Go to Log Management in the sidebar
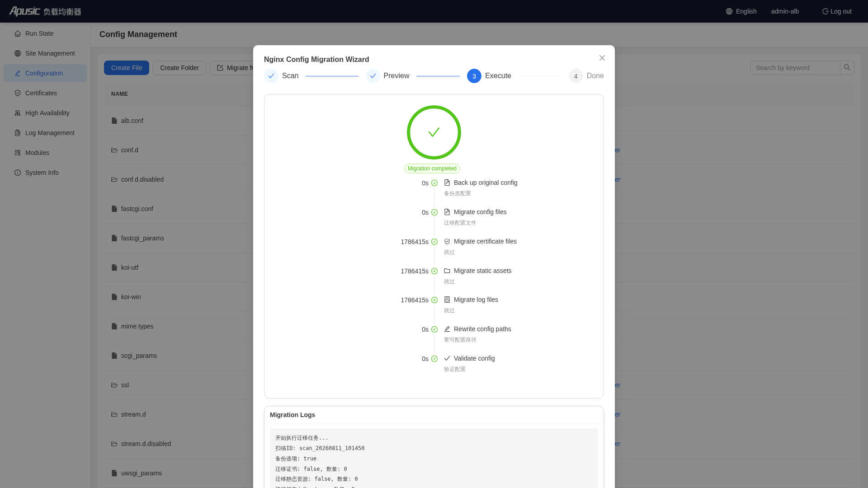 tap(45, 133)
